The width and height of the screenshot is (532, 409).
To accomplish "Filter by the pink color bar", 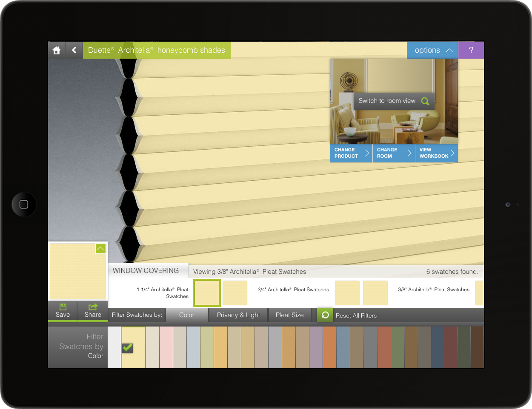I will click(x=166, y=347).
